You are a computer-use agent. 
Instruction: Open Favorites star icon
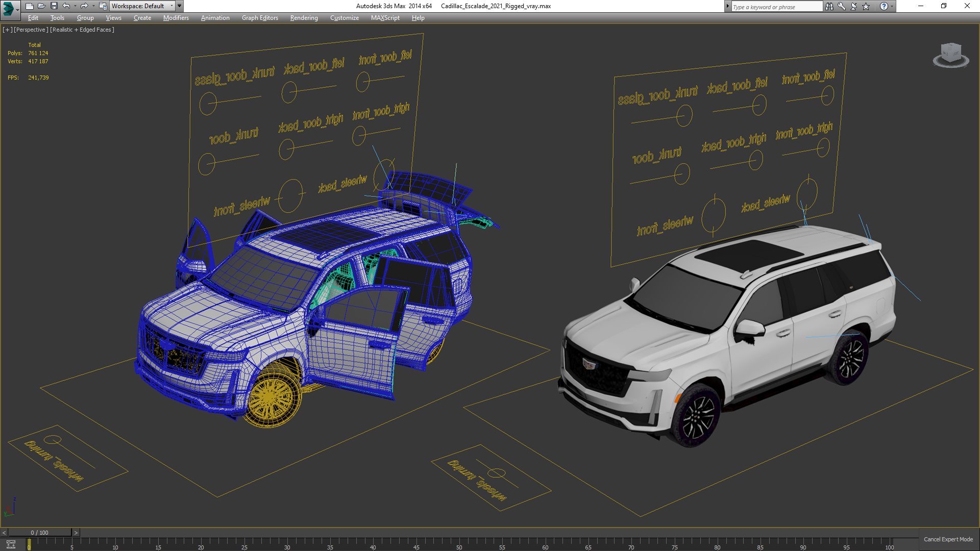[866, 6]
